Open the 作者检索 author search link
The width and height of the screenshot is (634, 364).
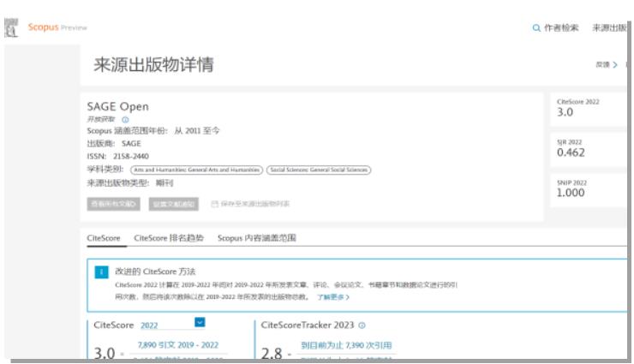tap(561, 27)
